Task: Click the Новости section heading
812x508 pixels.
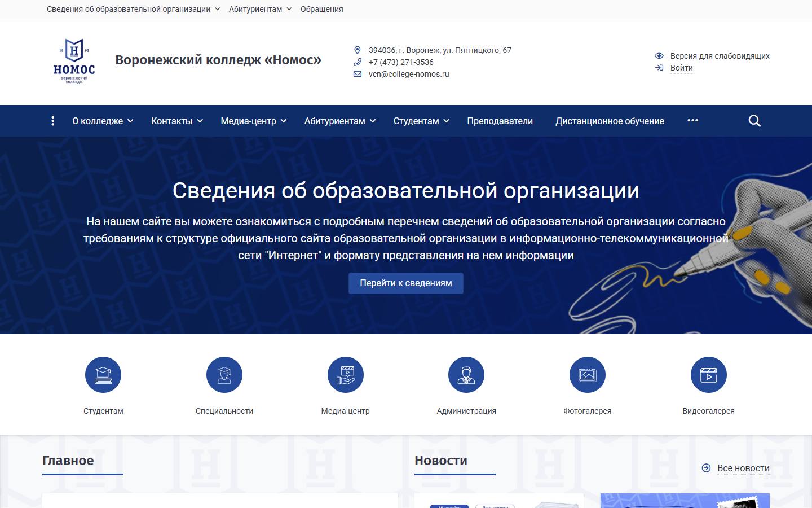Action: pyautogui.click(x=441, y=461)
